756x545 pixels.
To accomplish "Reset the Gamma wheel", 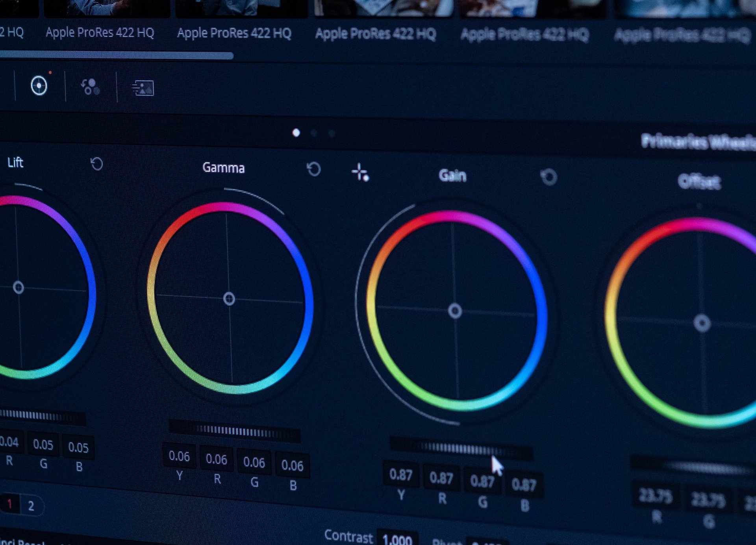I will tap(314, 169).
